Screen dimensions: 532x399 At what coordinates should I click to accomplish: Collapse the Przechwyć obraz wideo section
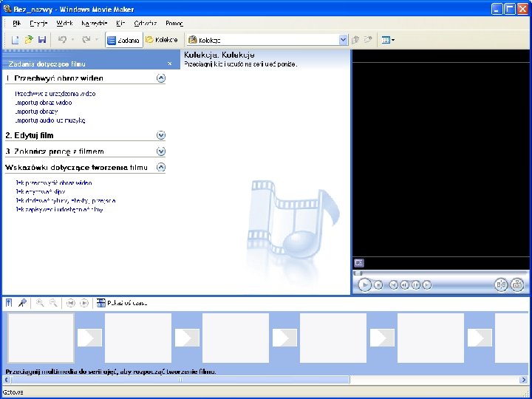click(x=161, y=78)
